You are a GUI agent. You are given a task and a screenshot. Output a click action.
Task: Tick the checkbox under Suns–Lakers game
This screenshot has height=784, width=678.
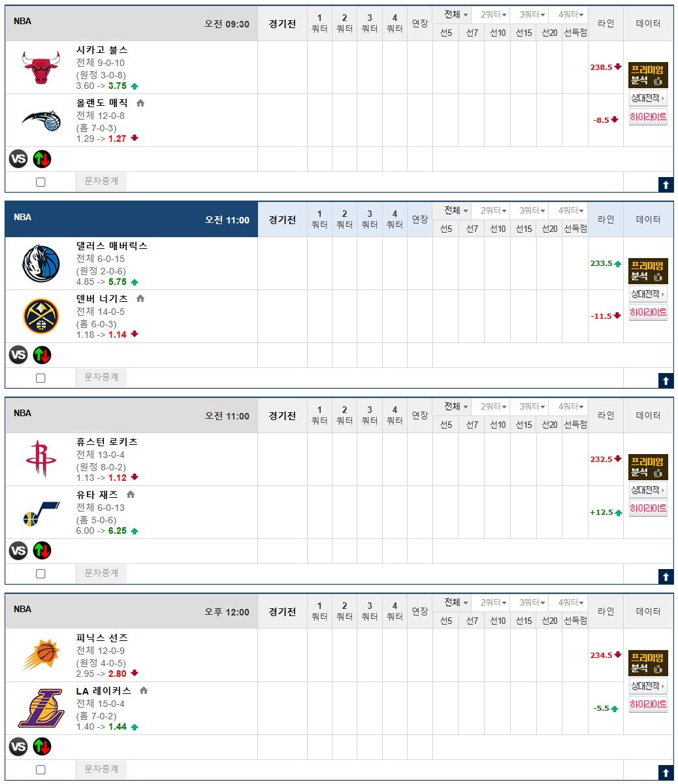point(40,770)
